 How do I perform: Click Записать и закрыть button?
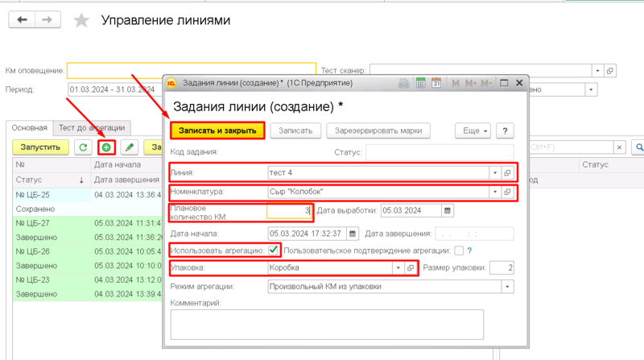click(x=217, y=130)
